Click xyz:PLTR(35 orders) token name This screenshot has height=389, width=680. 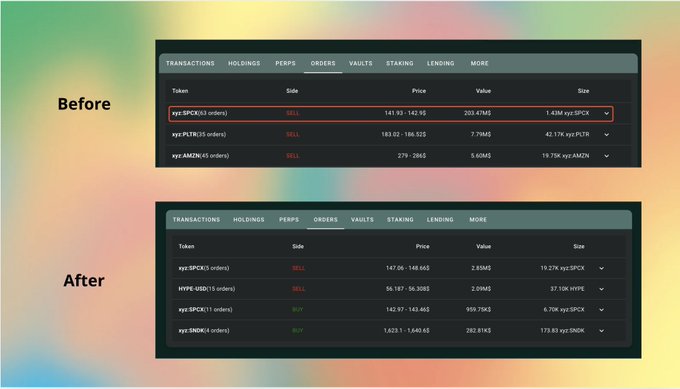point(199,134)
